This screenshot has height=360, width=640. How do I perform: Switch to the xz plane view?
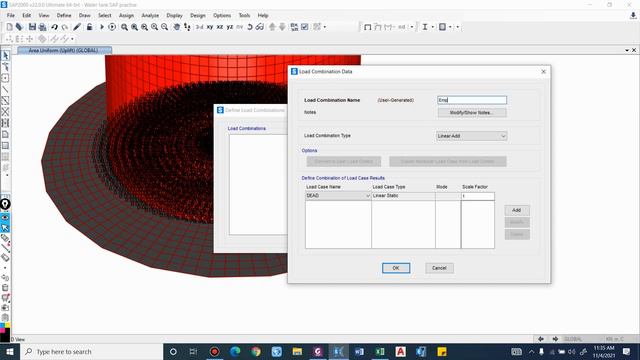click(220, 27)
